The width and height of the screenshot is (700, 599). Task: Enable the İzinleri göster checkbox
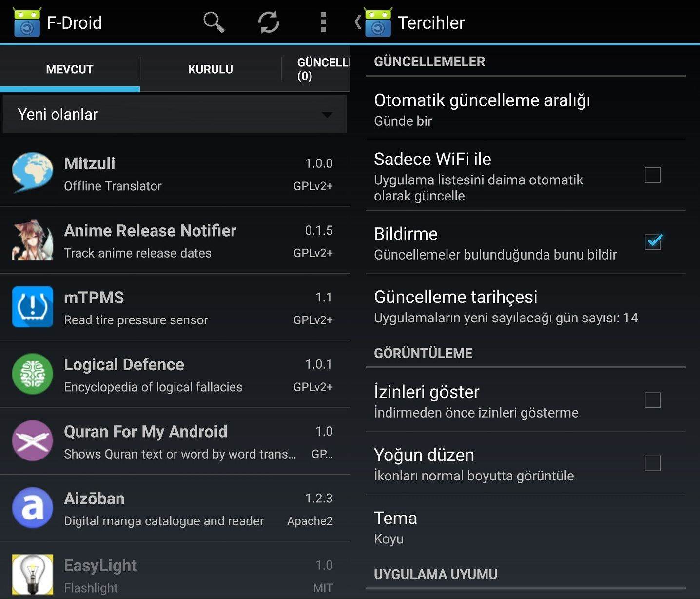pos(652,400)
